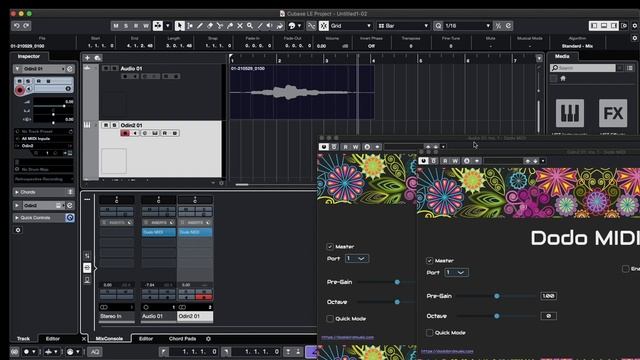The height and width of the screenshot is (360, 640).
Task: Expand the Odin2 instrument inspector section
Action: (17, 205)
